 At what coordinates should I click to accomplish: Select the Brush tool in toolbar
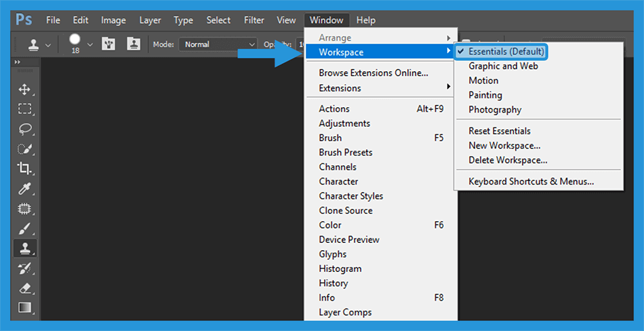pyautogui.click(x=24, y=229)
